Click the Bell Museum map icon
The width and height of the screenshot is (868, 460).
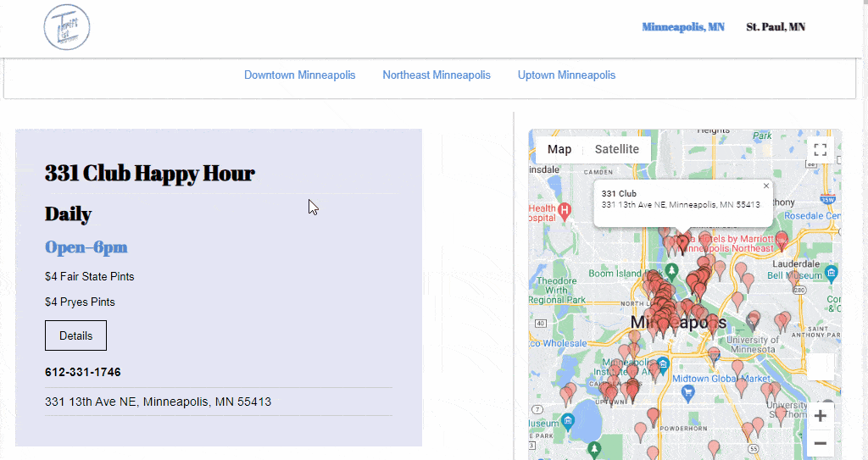(x=831, y=272)
